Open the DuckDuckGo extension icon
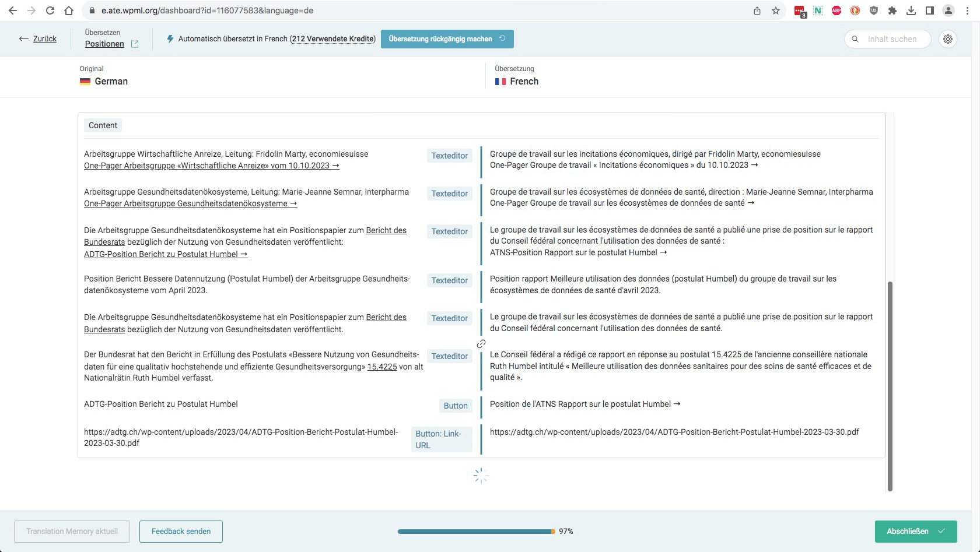 855,10
